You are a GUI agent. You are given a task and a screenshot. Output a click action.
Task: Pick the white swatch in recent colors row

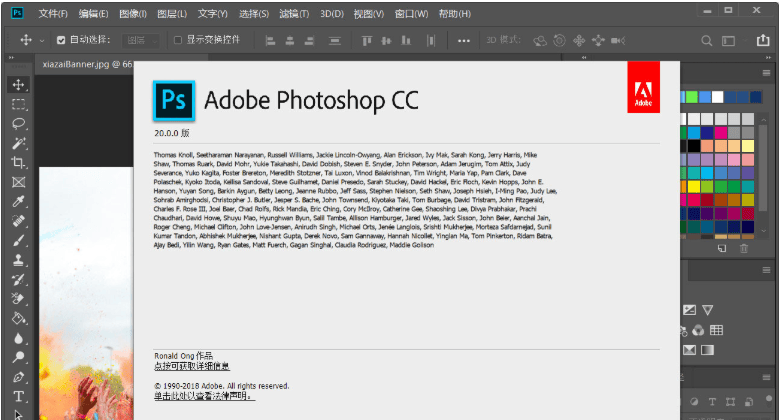click(717, 97)
